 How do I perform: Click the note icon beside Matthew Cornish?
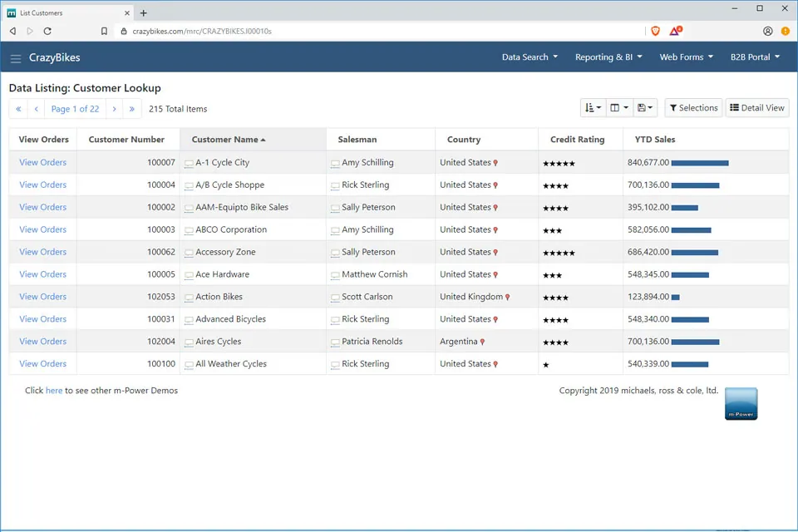tap(335, 275)
